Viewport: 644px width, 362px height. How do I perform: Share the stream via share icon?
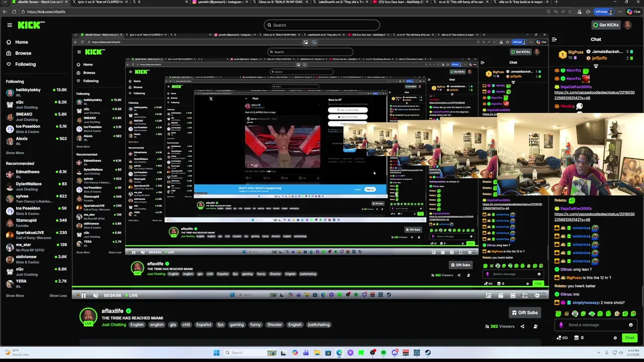[522, 327]
